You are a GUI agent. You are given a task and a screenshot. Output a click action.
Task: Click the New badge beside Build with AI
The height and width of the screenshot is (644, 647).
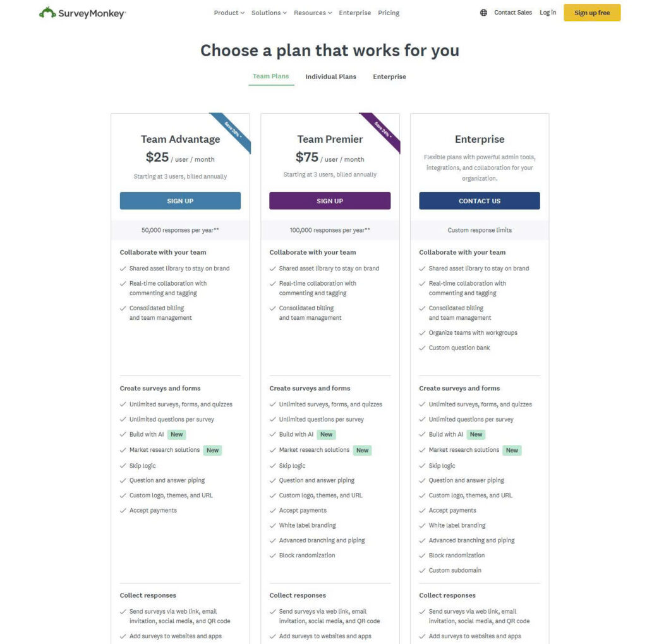(176, 434)
